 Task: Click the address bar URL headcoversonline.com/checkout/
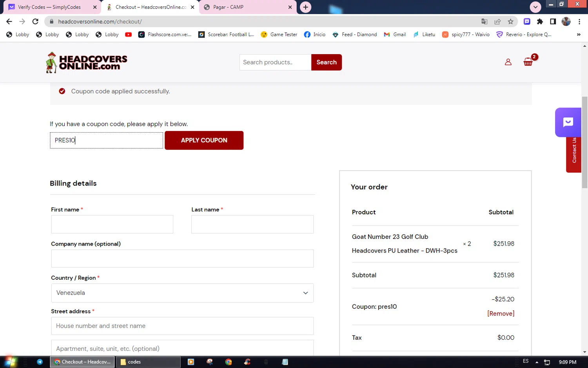(100, 22)
